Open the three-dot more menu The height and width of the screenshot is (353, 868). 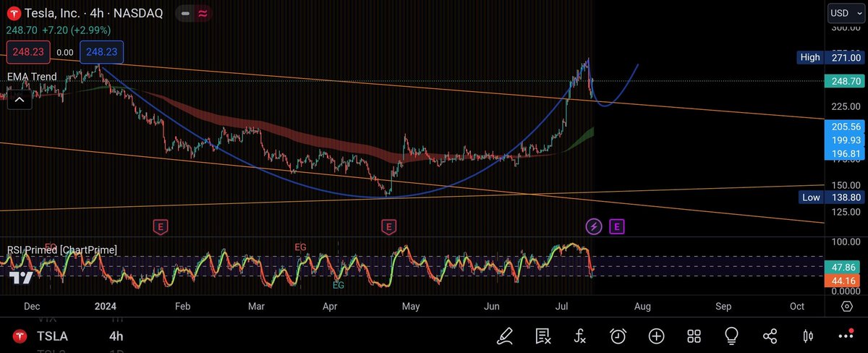coord(846,336)
